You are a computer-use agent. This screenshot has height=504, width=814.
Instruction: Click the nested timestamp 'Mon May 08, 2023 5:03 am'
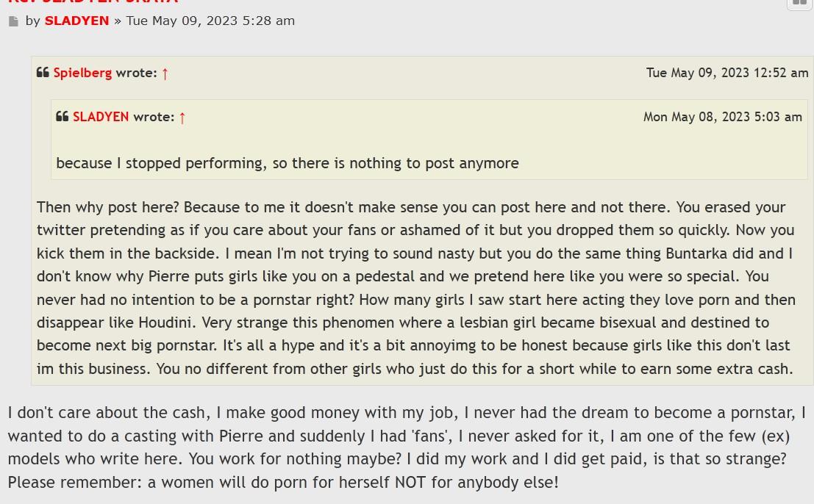pos(722,117)
